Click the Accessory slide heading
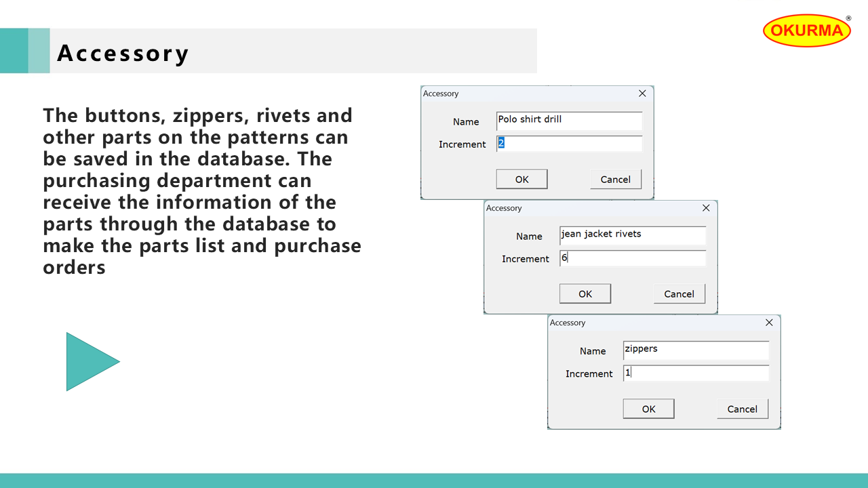Screen dimensions: 868x488 click(x=123, y=52)
